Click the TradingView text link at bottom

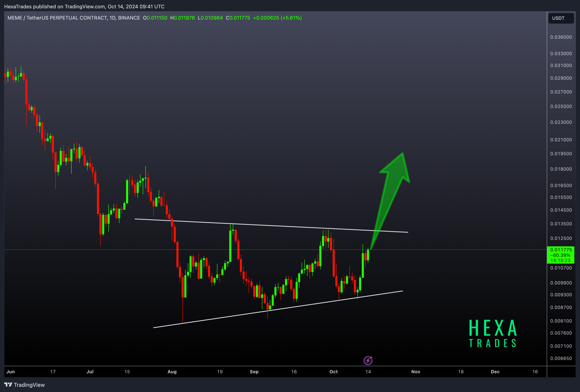(x=29, y=385)
